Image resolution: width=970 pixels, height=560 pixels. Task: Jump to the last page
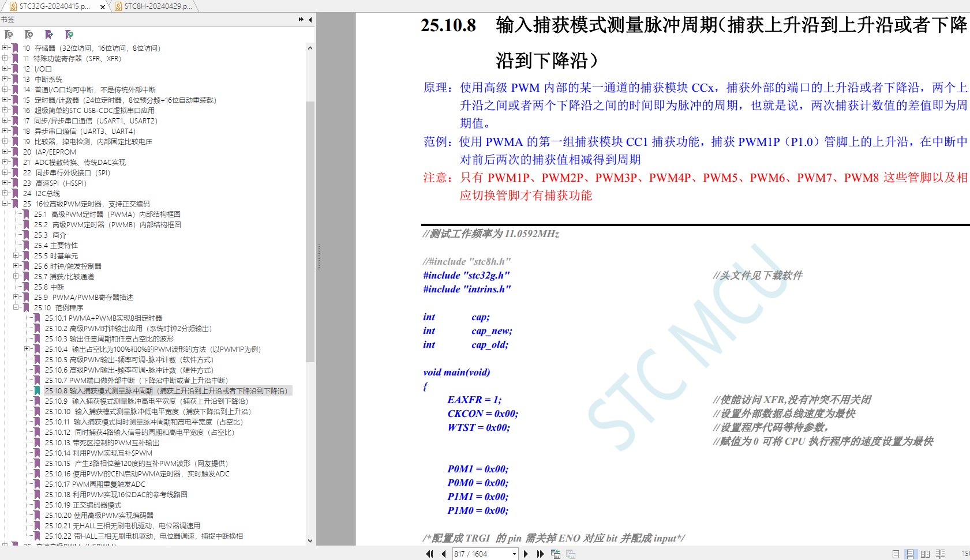point(540,554)
